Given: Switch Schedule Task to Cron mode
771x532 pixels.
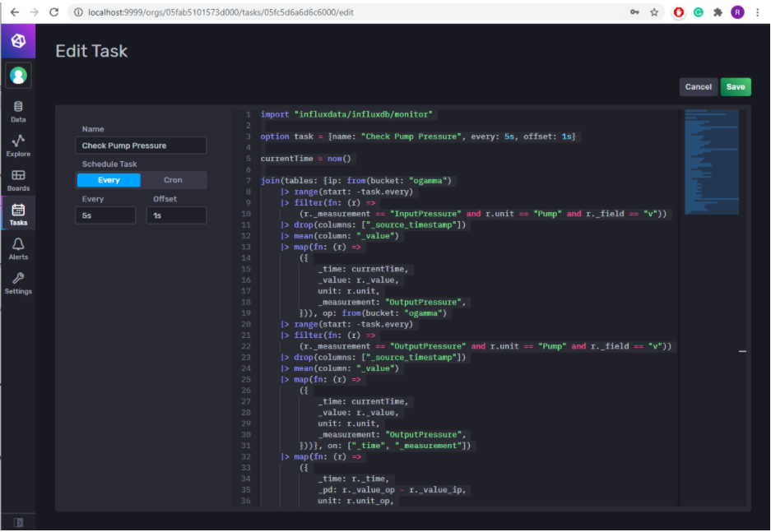Looking at the screenshot, I should (x=174, y=179).
